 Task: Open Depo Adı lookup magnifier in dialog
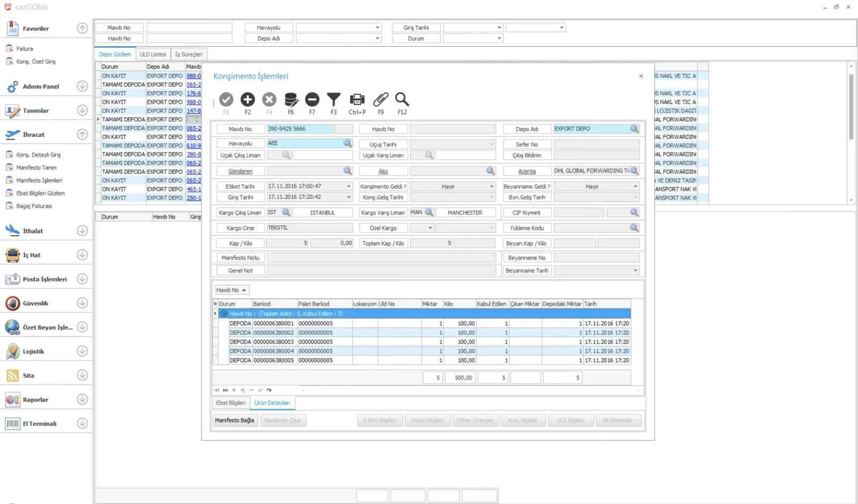click(634, 129)
